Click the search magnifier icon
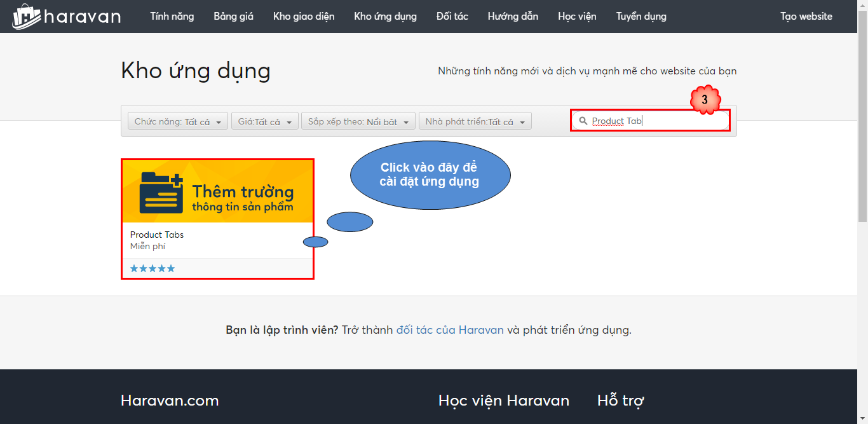The width and height of the screenshot is (868, 424). pyautogui.click(x=583, y=121)
